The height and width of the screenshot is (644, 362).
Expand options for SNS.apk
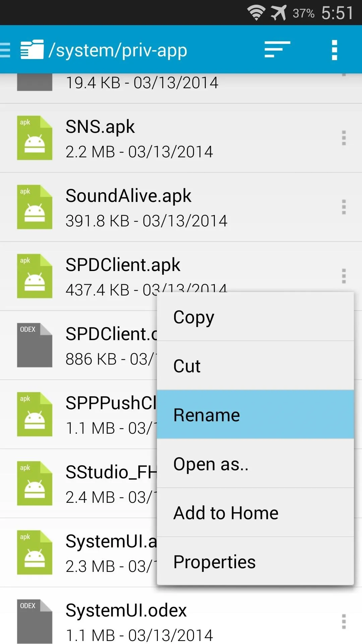344,138
